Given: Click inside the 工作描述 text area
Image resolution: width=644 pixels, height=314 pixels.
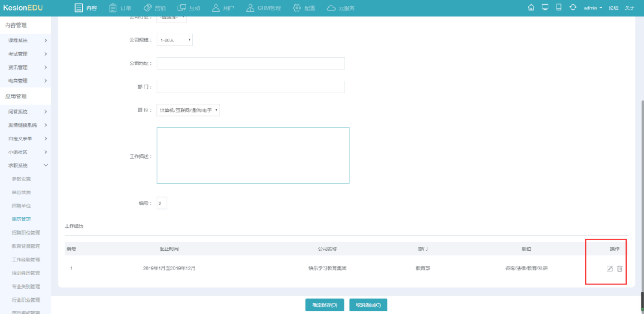Looking at the screenshot, I should pyautogui.click(x=253, y=155).
